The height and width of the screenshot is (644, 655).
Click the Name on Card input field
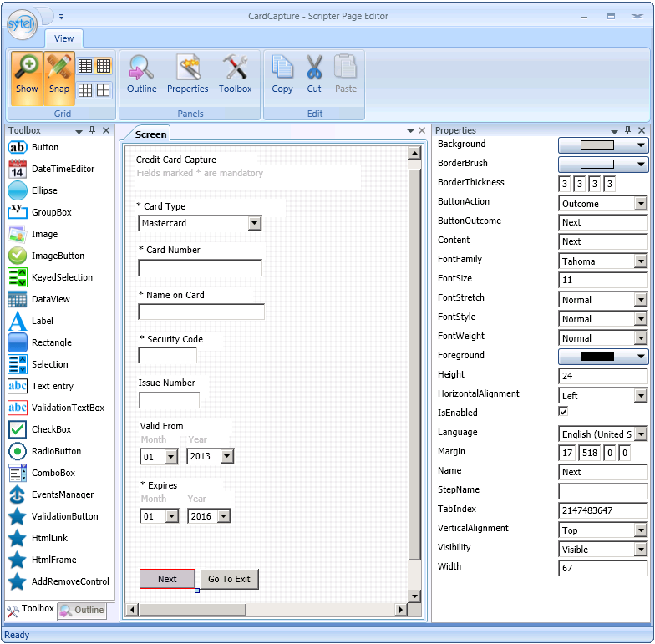tap(201, 312)
